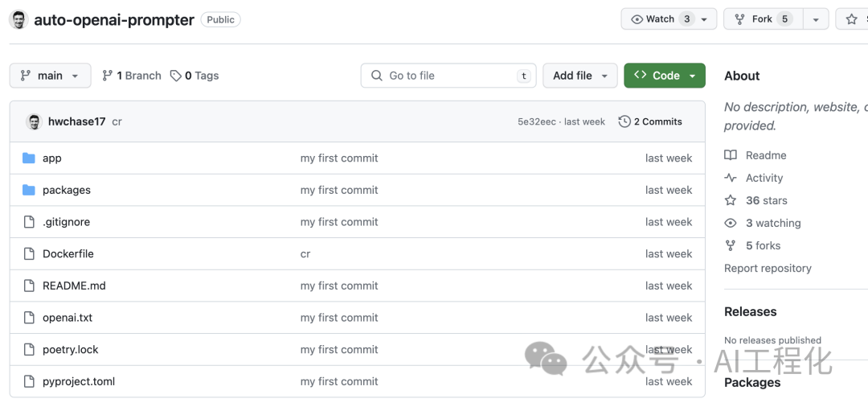Expand the fork options arrow
The width and height of the screenshot is (868, 407).
tap(816, 19)
